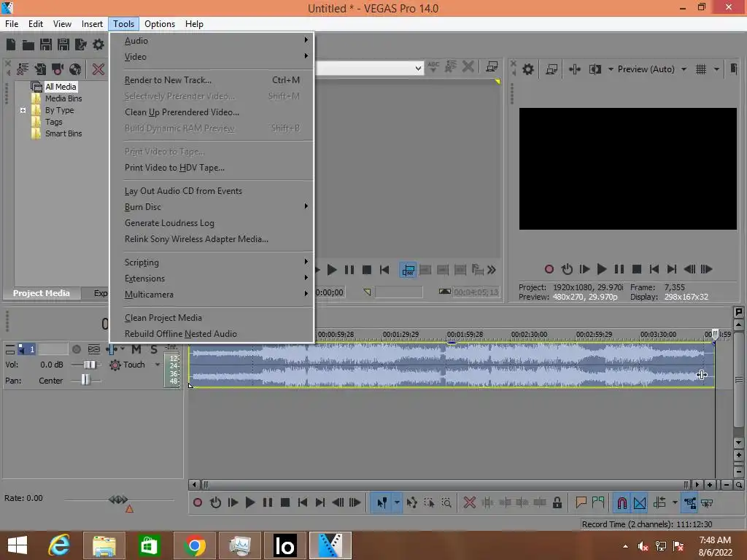Click the Record button in the preview window
The image size is (747, 560).
[549, 270]
